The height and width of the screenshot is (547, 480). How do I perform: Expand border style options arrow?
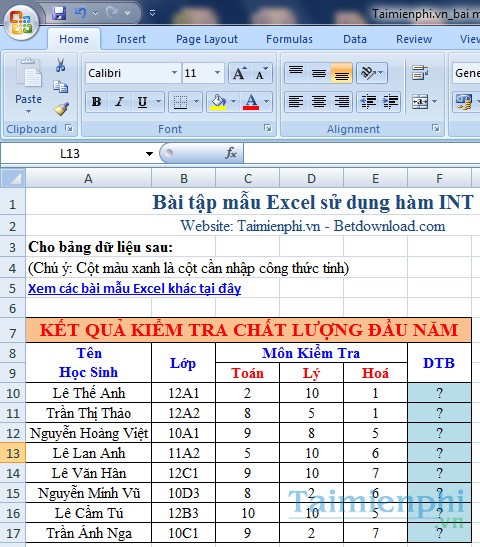(x=196, y=102)
